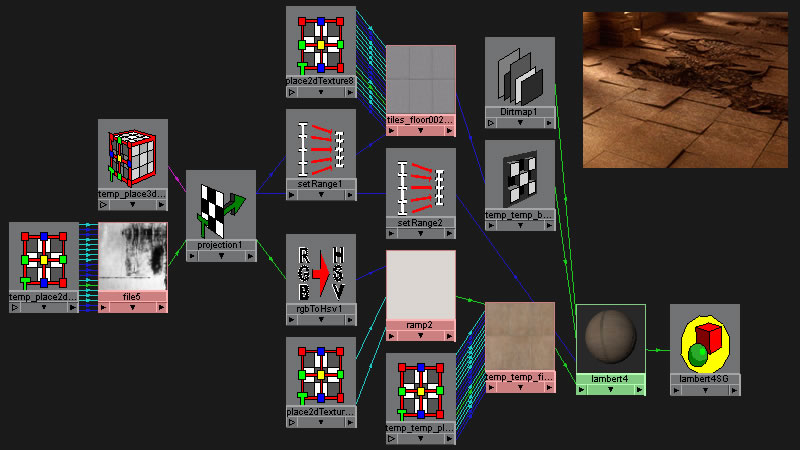This screenshot has width=800, height=450.
Task: Click the output arrow on lambert4SG node
Action: point(733,390)
